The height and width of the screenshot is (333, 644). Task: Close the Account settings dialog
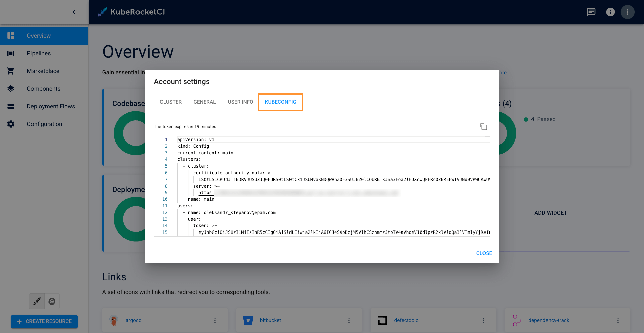484,253
